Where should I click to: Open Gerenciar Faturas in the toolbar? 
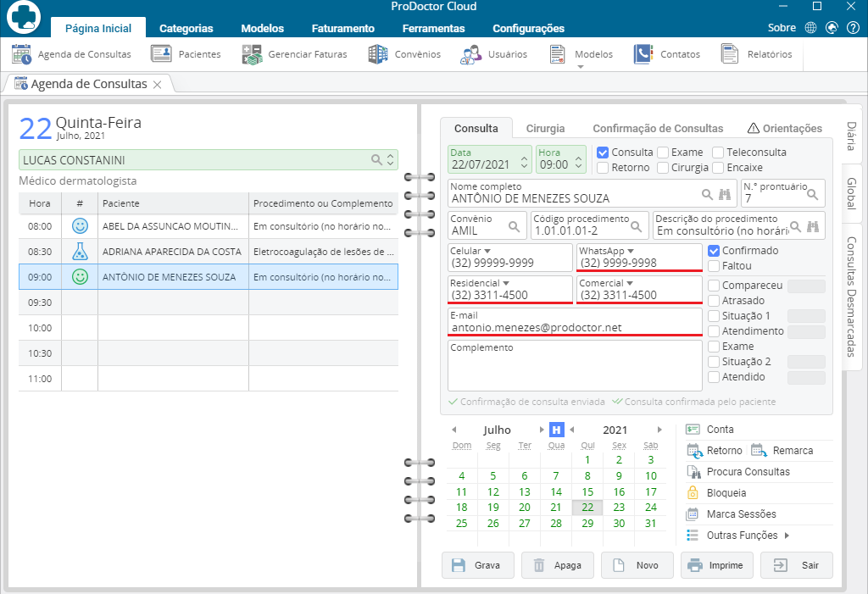(x=294, y=54)
